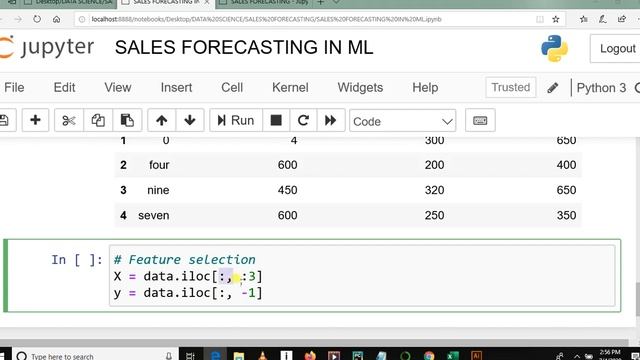Click inside the Feature selection code cell
The width and height of the screenshot is (640, 360).
pos(362,276)
